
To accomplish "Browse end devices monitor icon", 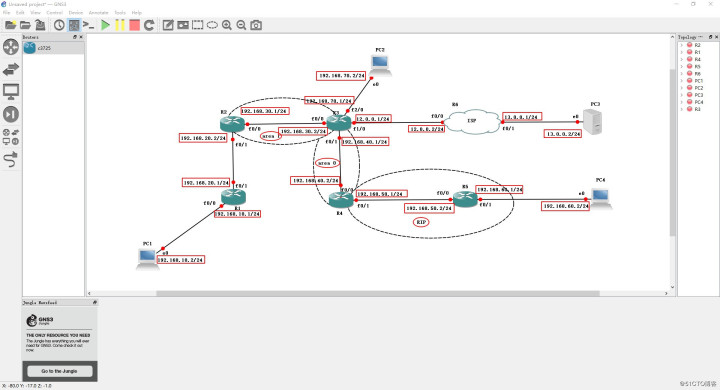I will pyautogui.click(x=11, y=92).
